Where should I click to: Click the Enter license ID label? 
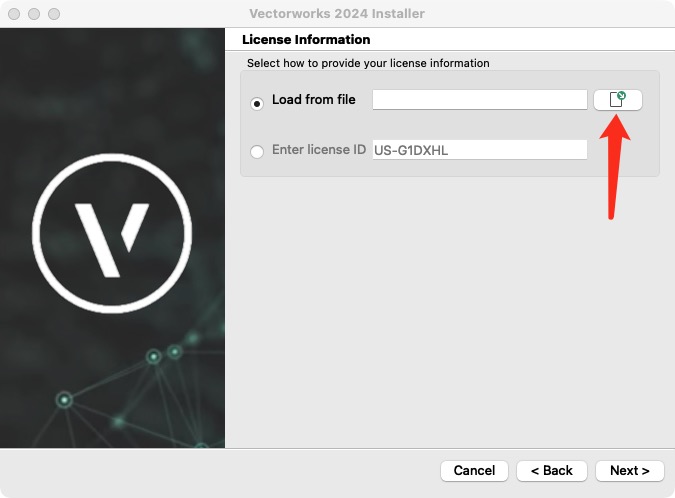(x=319, y=149)
